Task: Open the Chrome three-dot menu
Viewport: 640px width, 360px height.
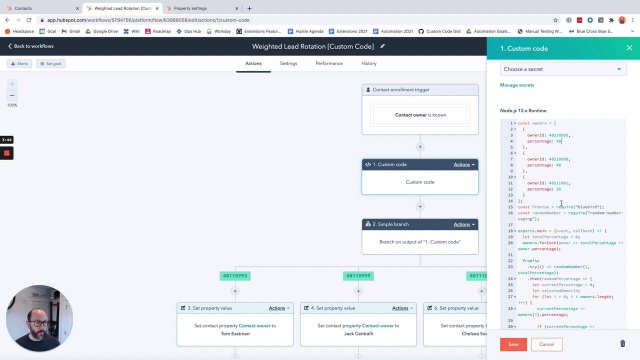Action: [x=633, y=20]
